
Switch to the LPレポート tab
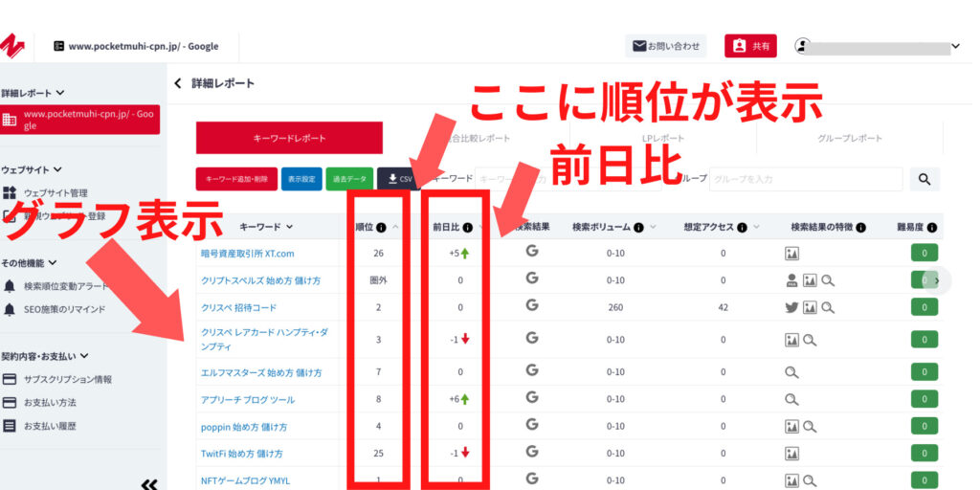coord(663,138)
